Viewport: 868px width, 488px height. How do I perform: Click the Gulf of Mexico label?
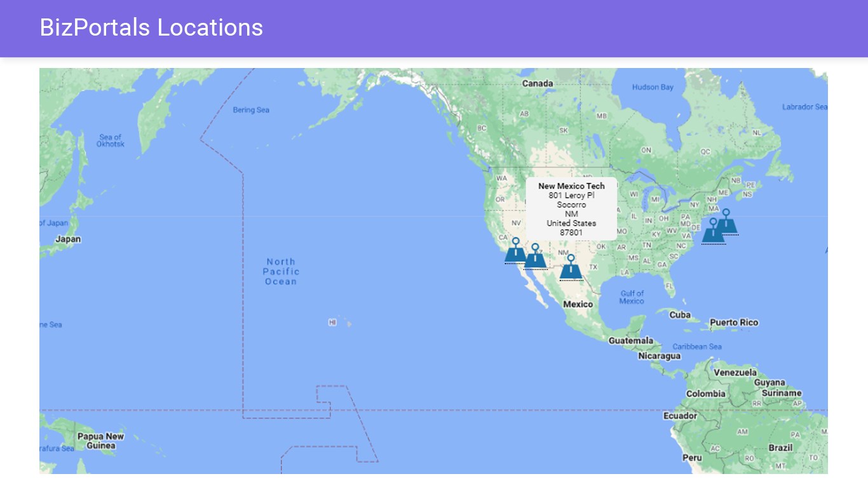click(x=632, y=297)
